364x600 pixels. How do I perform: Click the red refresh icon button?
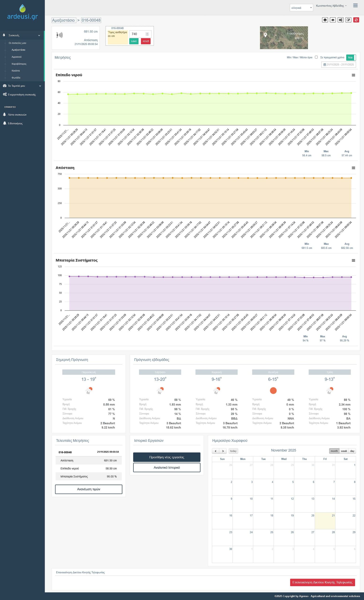(356, 20)
